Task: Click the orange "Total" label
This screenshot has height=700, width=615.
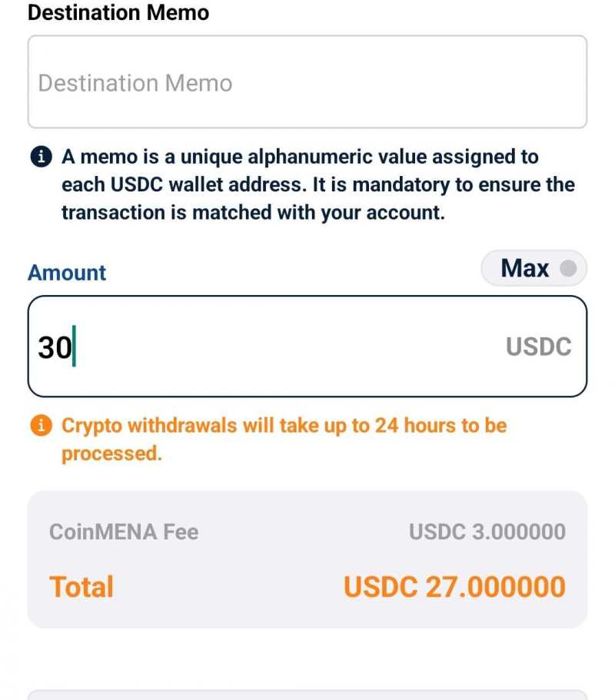Action: click(x=81, y=587)
